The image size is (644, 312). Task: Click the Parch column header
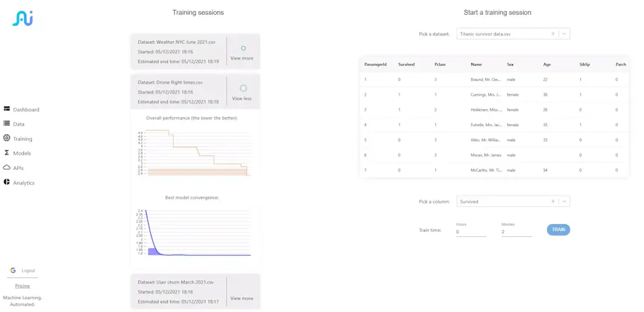[x=621, y=65]
